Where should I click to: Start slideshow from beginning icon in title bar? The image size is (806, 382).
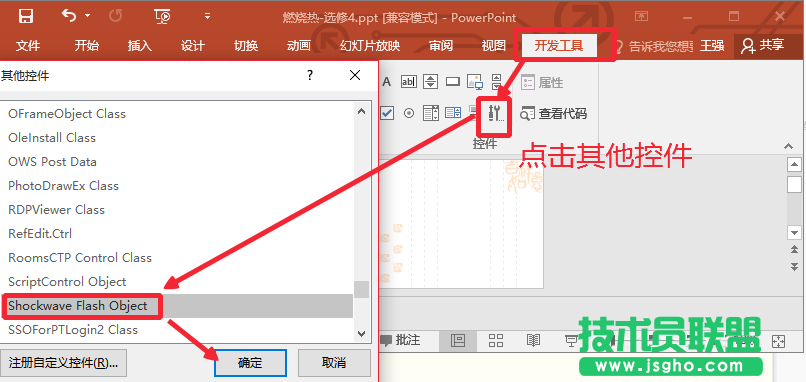(x=162, y=16)
